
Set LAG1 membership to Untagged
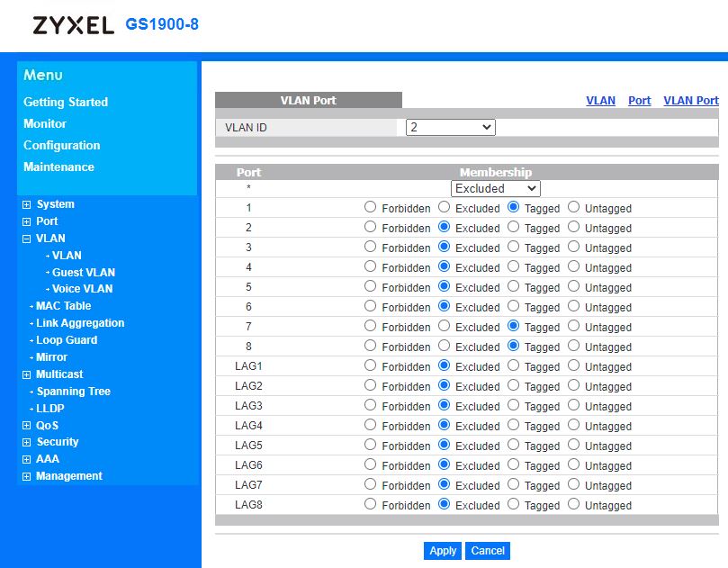[573, 365]
